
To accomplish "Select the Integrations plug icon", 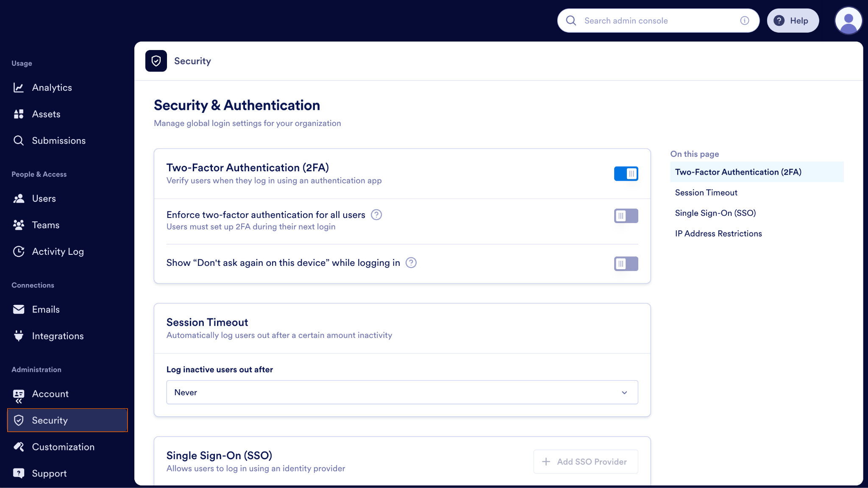I will click(19, 335).
